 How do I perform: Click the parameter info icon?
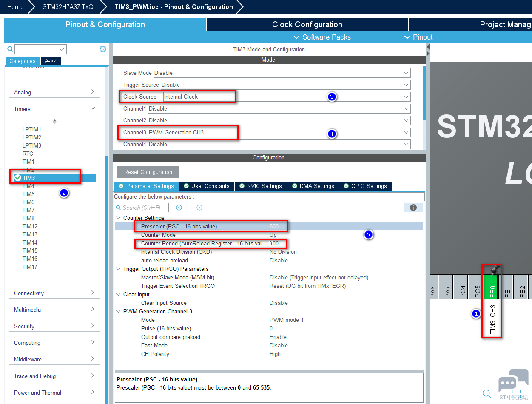[413, 208]
